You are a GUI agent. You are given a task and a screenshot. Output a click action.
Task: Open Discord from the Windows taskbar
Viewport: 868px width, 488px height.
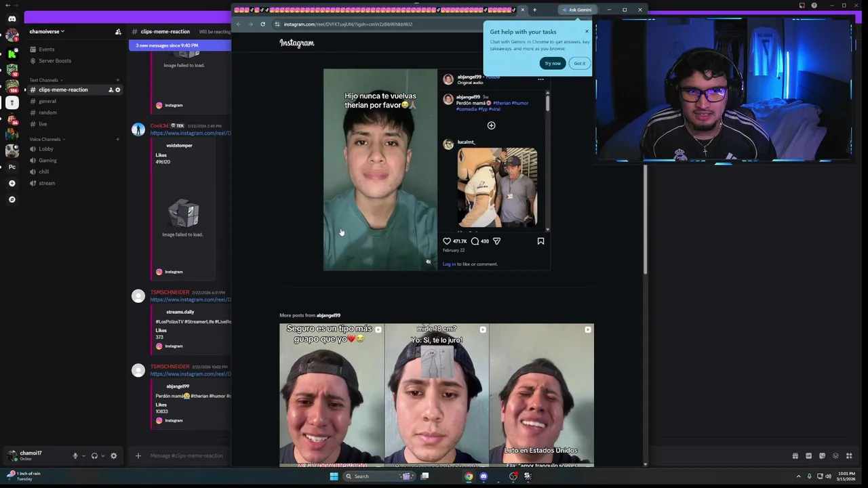[x=484, y=476]
